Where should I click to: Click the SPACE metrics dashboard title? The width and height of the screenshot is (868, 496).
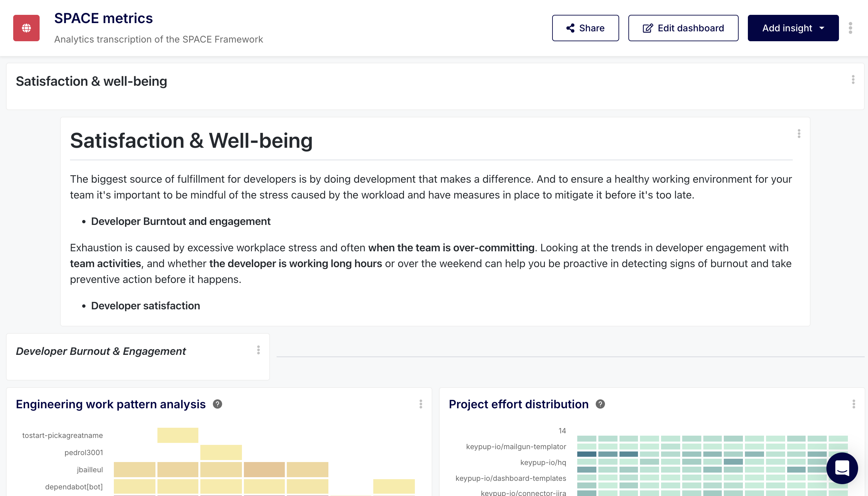(x=104, y=18)
